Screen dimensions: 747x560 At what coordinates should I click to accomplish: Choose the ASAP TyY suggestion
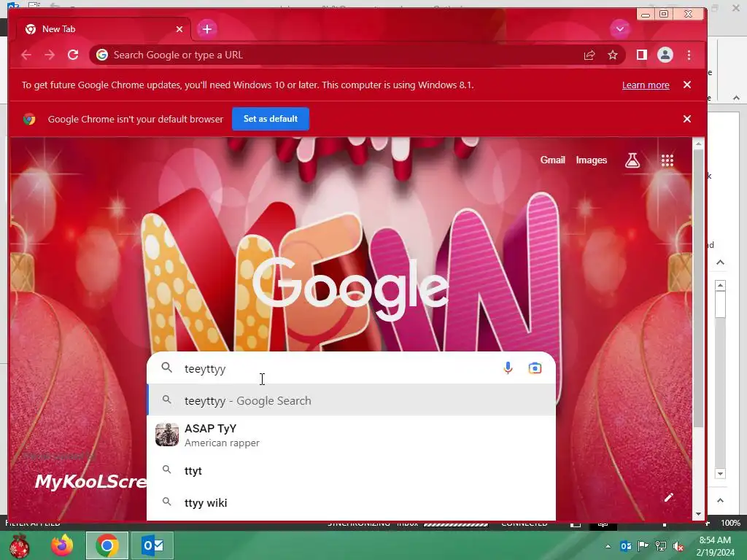click(x=351, y=435)
